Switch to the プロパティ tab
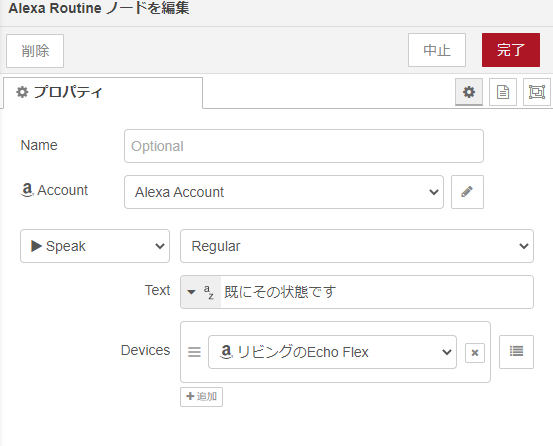The height and width of the screenshot is (446, 553). [x=103, y=93]
